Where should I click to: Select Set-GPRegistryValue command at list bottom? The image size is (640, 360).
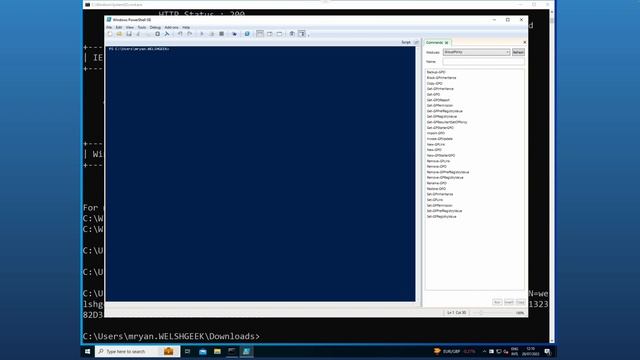pyautogui.click(x=441, y=217)
